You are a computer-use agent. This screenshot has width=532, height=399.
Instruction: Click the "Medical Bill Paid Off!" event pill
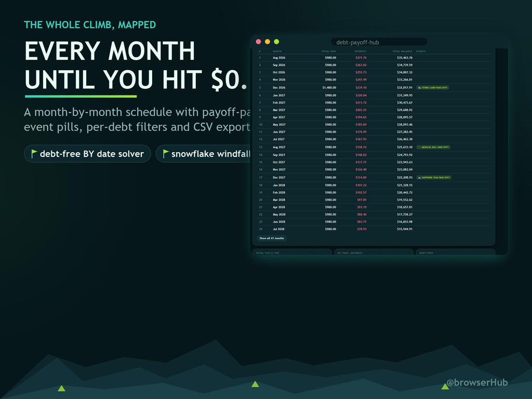(433, 147)
